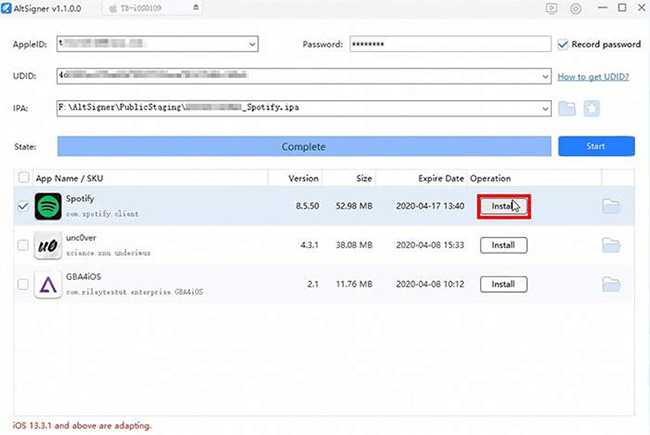Image resolution: width=650 pixels, height=435 pixels.
Task: Expand the IPA path dropdown
Action: coord(543,108)
